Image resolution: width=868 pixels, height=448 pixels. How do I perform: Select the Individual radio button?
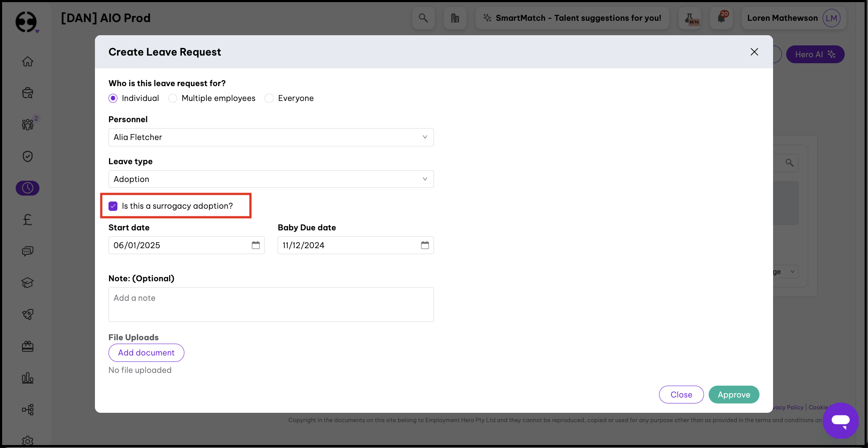[113, 98]
